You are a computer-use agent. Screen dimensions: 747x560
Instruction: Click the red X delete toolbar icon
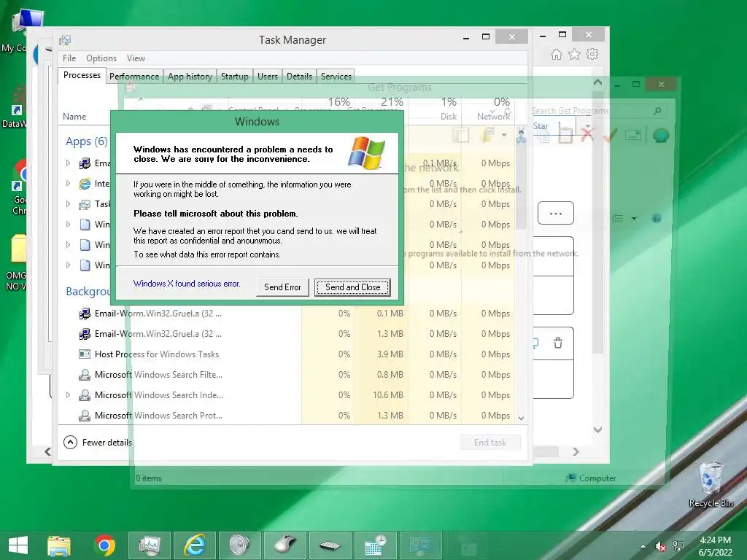[587, 135]
